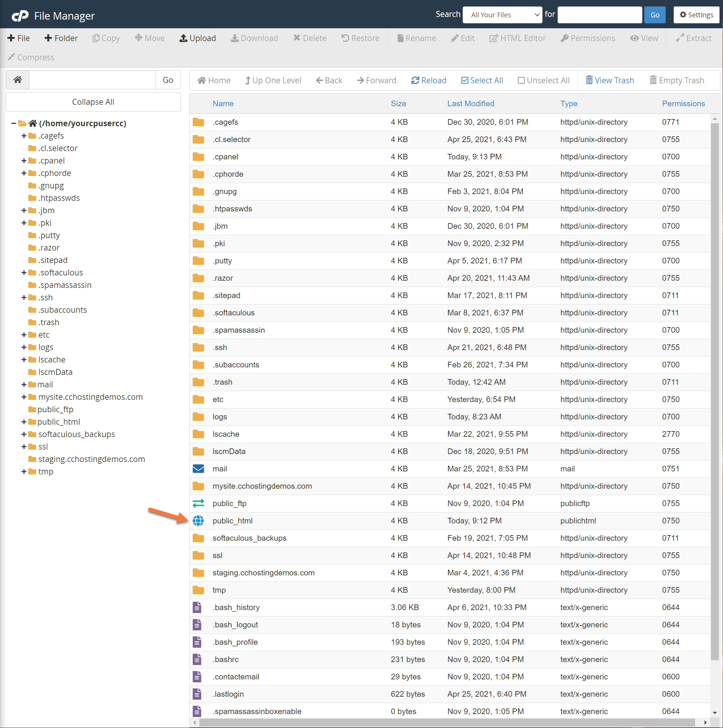723x728 pixels.
Task: Click the Upload toolbar icon
Action: 198,38
